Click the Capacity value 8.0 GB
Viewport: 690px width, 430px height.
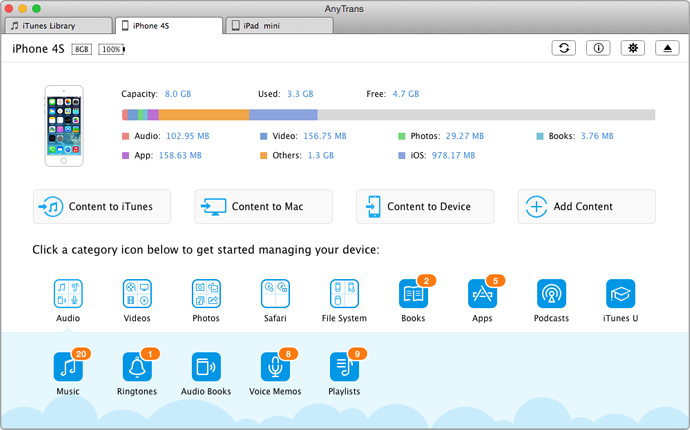click(x=178, y=94)
